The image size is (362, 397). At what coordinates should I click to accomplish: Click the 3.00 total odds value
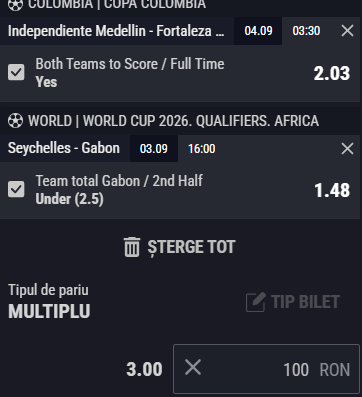[x=144, y=369]
